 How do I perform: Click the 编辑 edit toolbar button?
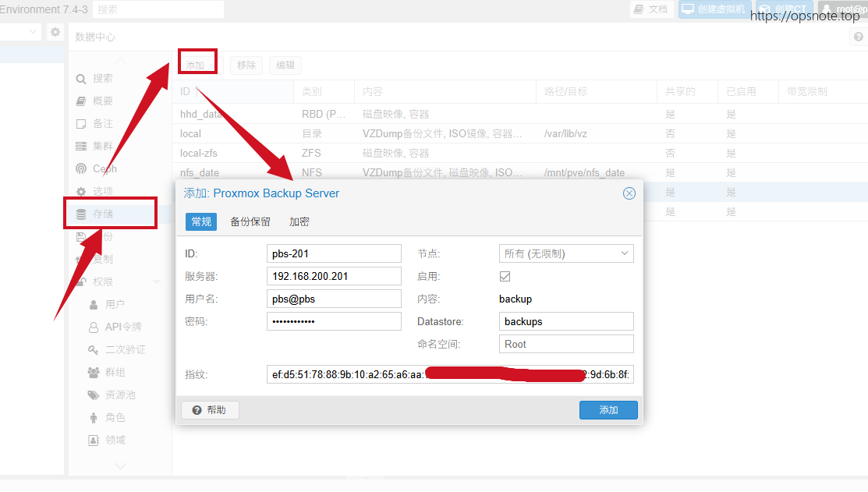[285, 65]
